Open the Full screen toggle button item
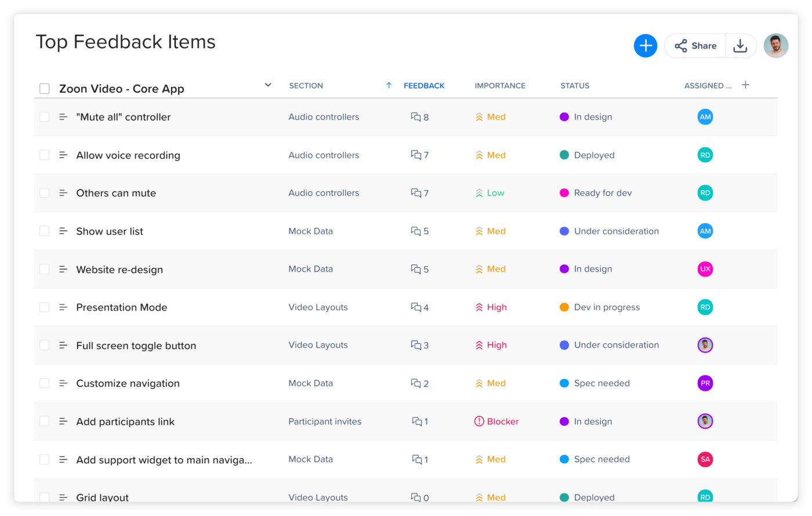The image size is (812, 516). [136, 346]
